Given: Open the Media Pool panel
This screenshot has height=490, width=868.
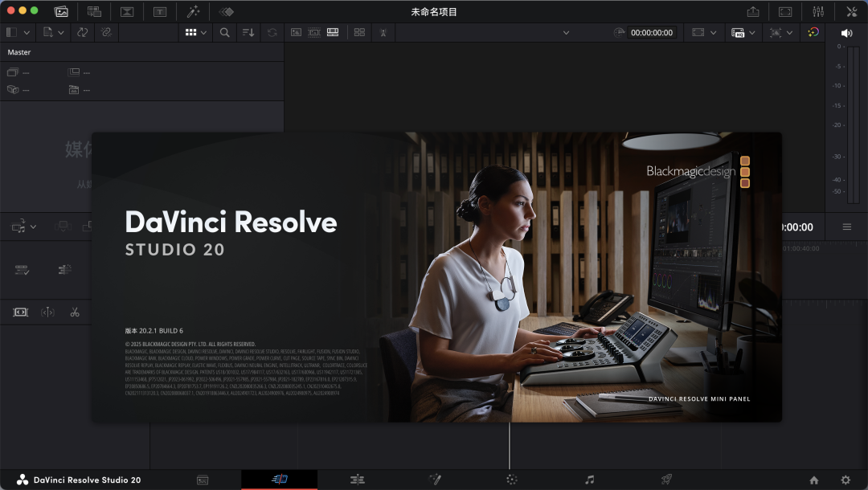Looking at the screenshot, I should 61,11.
